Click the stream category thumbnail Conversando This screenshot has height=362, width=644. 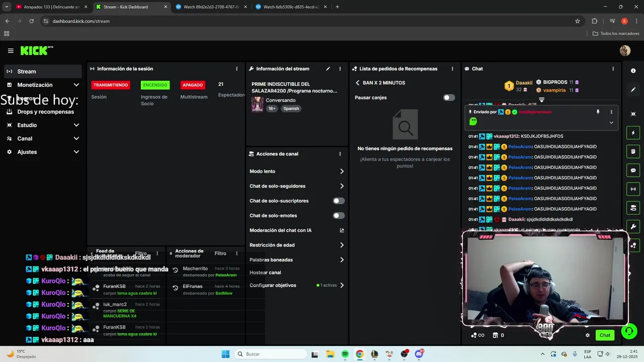tap(257, 104)
